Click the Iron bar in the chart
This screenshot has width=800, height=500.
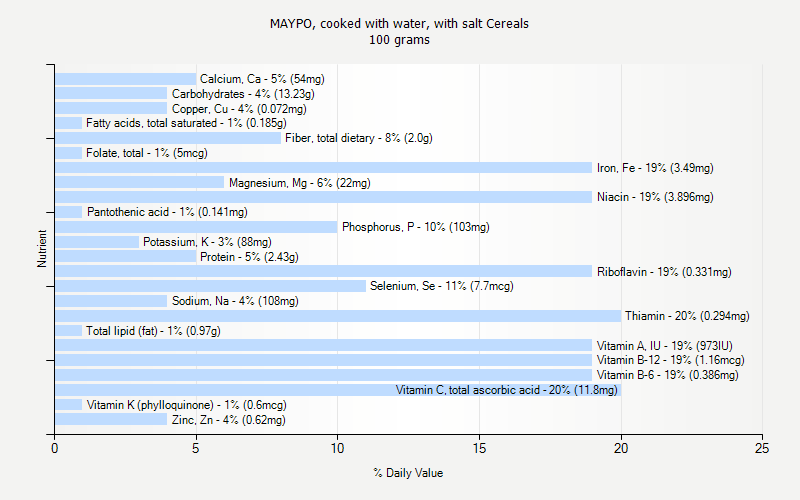323,168
